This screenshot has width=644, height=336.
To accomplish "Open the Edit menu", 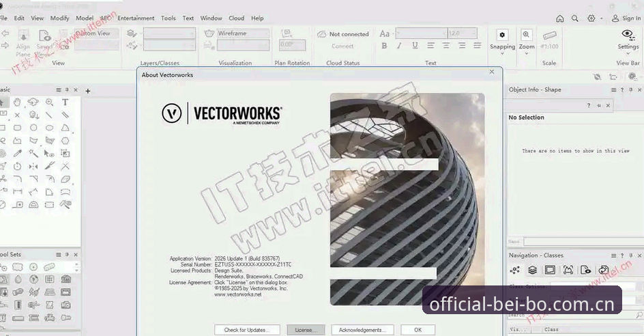I will (19, 18).
